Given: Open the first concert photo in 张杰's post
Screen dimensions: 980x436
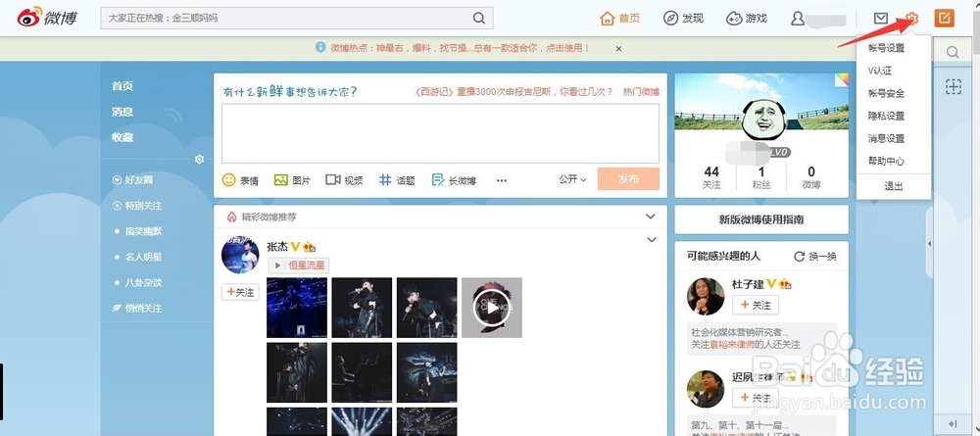Looking at the screenshot, I should (x=297, y=308).
